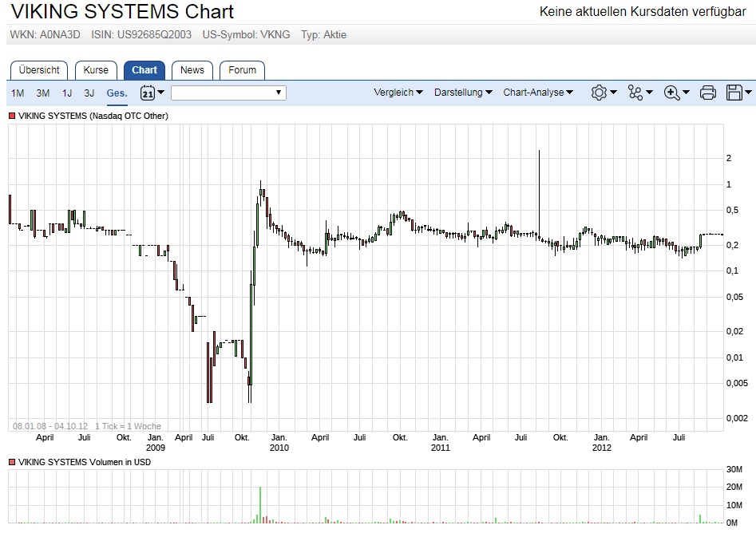Screen dimensions: 756x533
Task: Click the VIKING SYSTEMS Chart heading
Action: tap(122, 11)
